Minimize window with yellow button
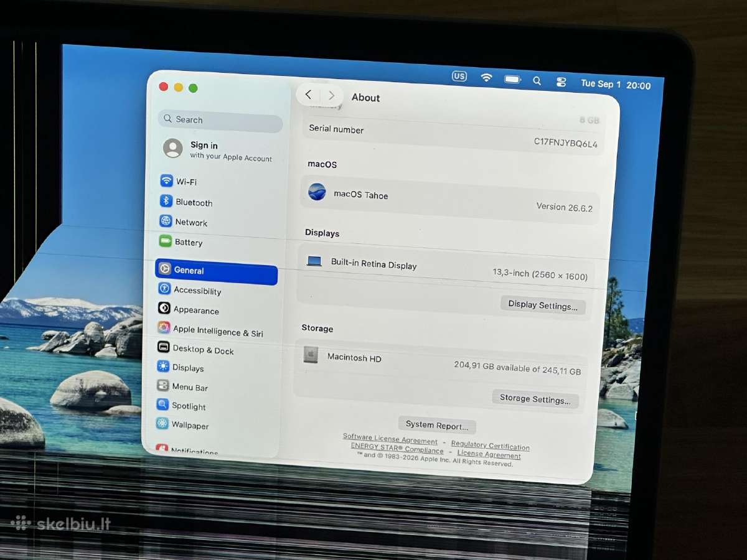The height and width of the screenshot is (560, 747). pos(178,87)
